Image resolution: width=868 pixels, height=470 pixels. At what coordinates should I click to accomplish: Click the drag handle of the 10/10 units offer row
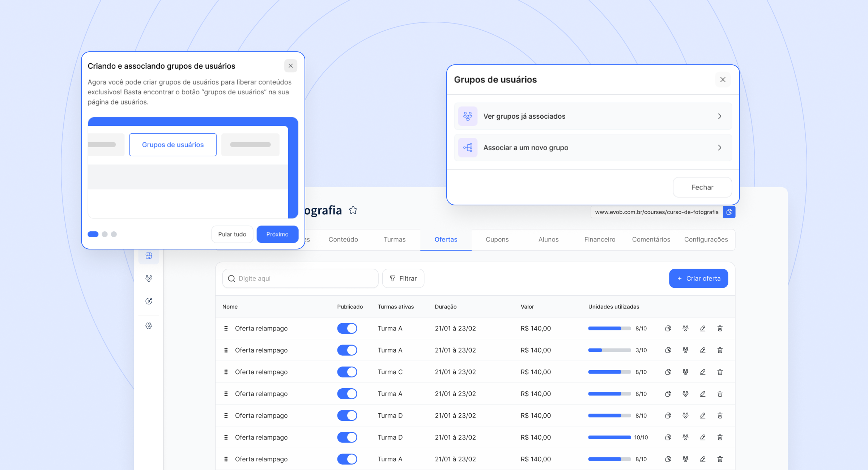(226, 437)
